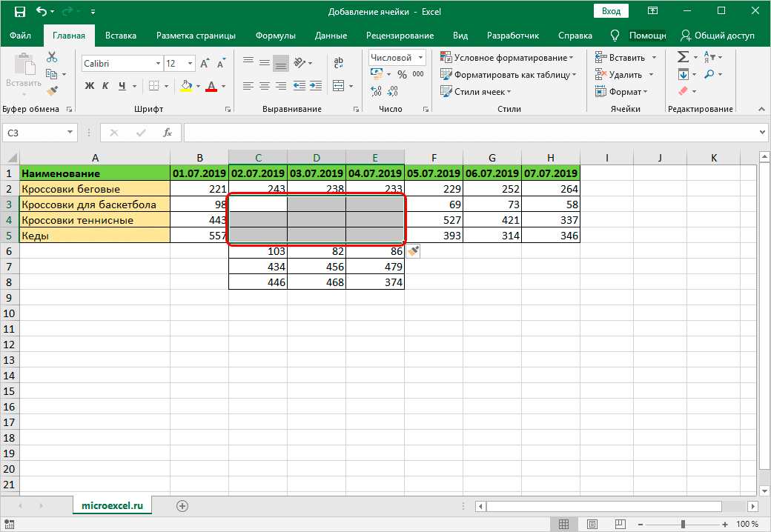
Task: Click the AutoSum sigma icon
Action: (683, 57)
